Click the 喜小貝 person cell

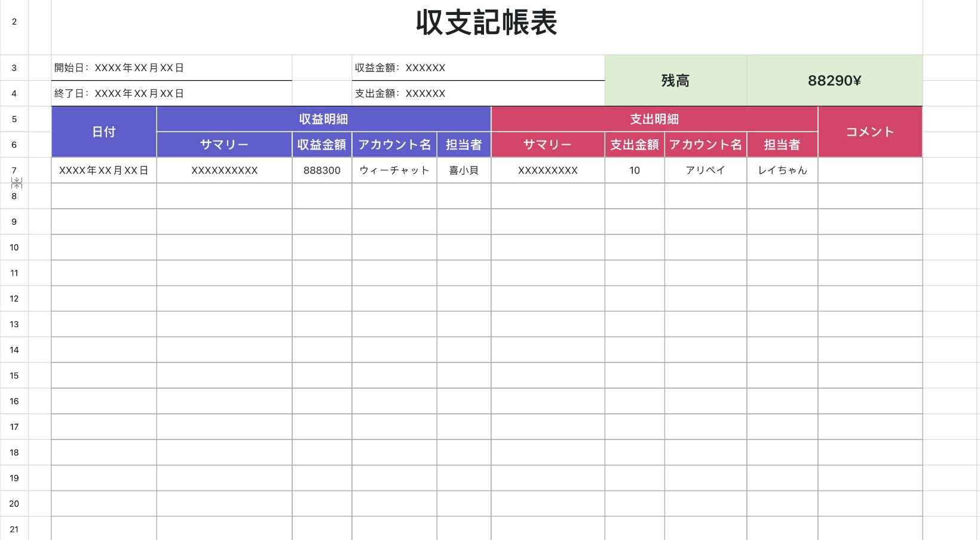464,170
